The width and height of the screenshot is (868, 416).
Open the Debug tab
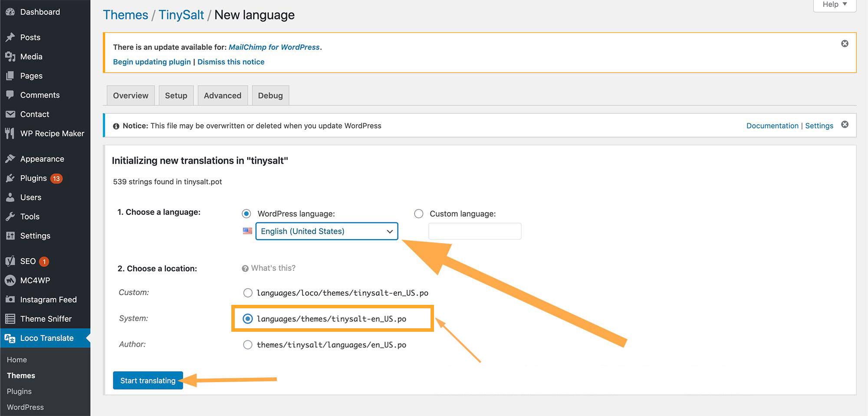(x=270, y=95)
